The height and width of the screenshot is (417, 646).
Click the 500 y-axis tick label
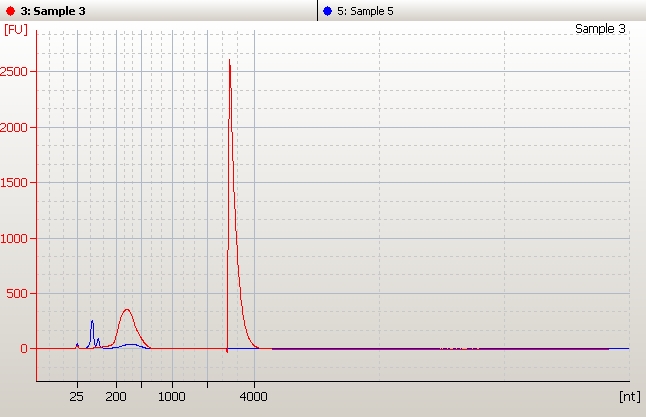tap(20, 294)
